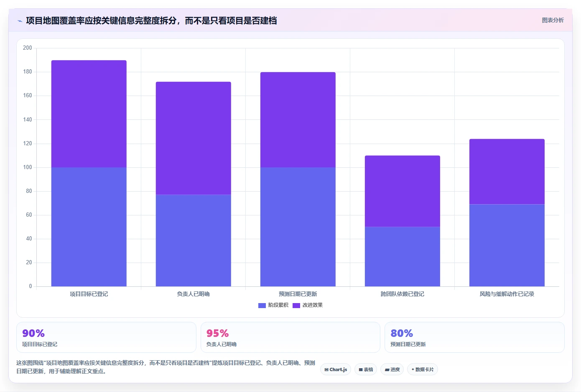Click the chart title starting with 项目地图覆盖率
581x392 pixels.
(151, 21)
